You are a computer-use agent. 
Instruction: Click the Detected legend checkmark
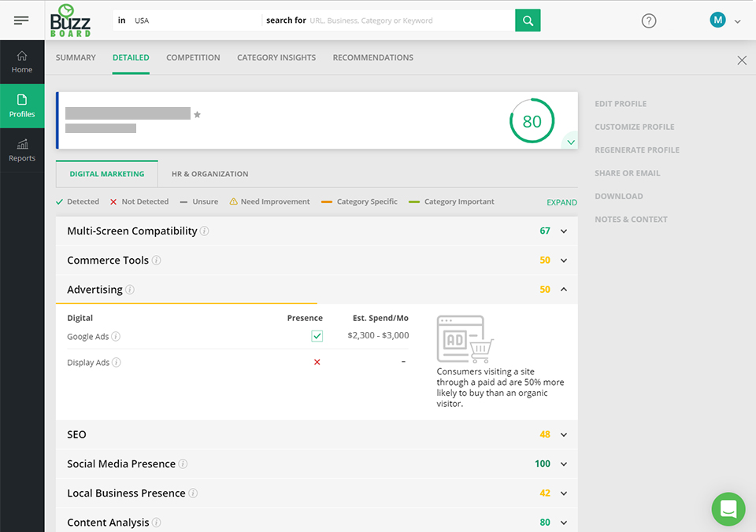59,201
